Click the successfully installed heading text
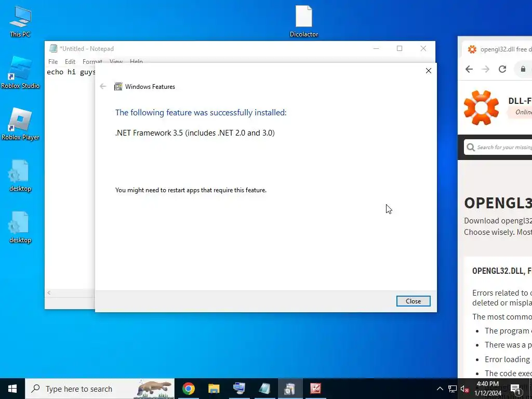This screenshot has height=399, width=532. tap(201, 112)
